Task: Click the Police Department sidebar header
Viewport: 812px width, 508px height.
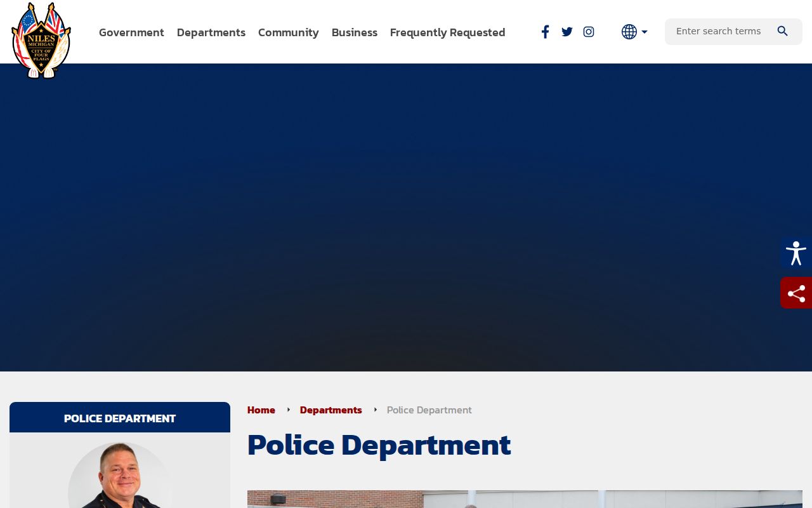Action: (x=120, y=418)
